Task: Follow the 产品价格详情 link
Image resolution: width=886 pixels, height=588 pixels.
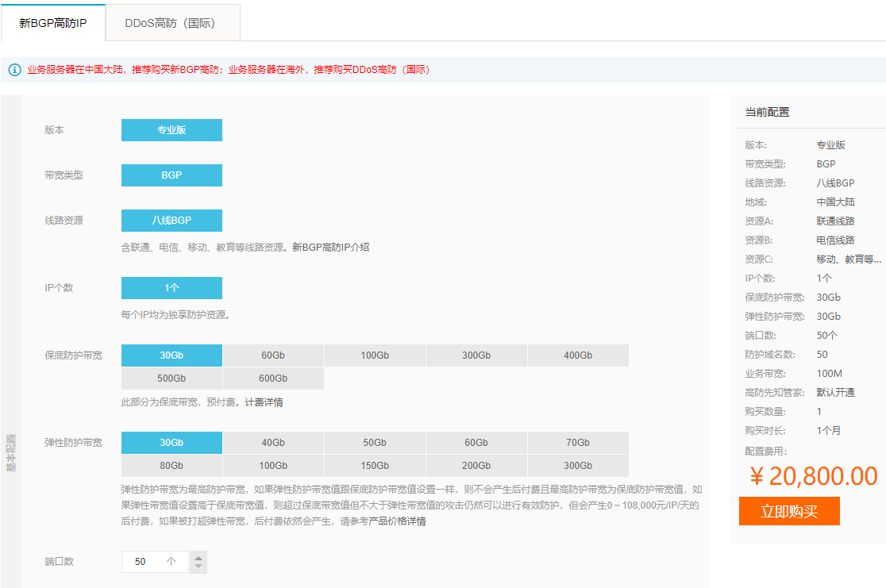Action: click(x=397, y=521)
